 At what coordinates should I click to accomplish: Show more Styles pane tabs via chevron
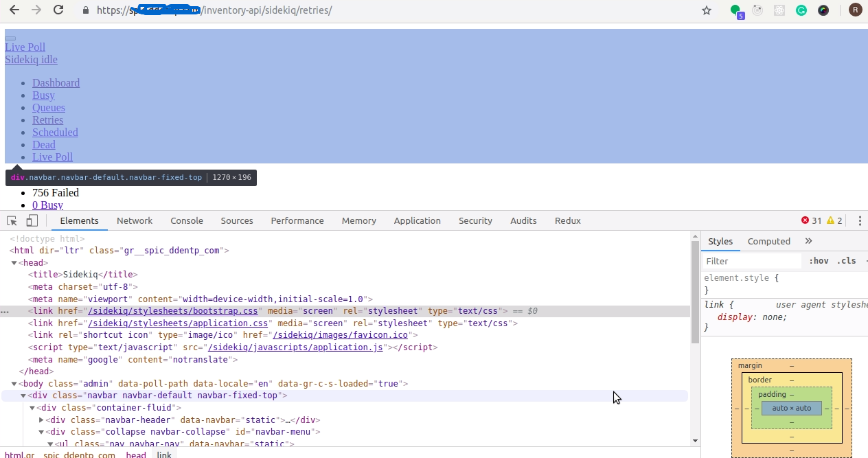point(808,241)
